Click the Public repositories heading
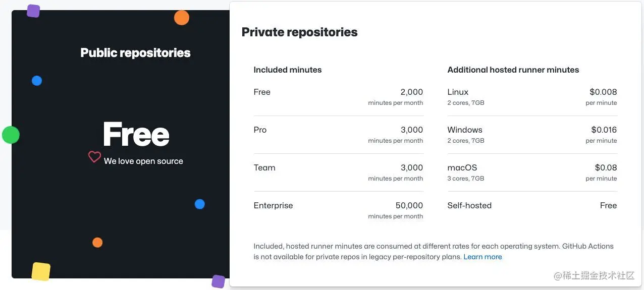644x290 pixels. tap(135, 53)
